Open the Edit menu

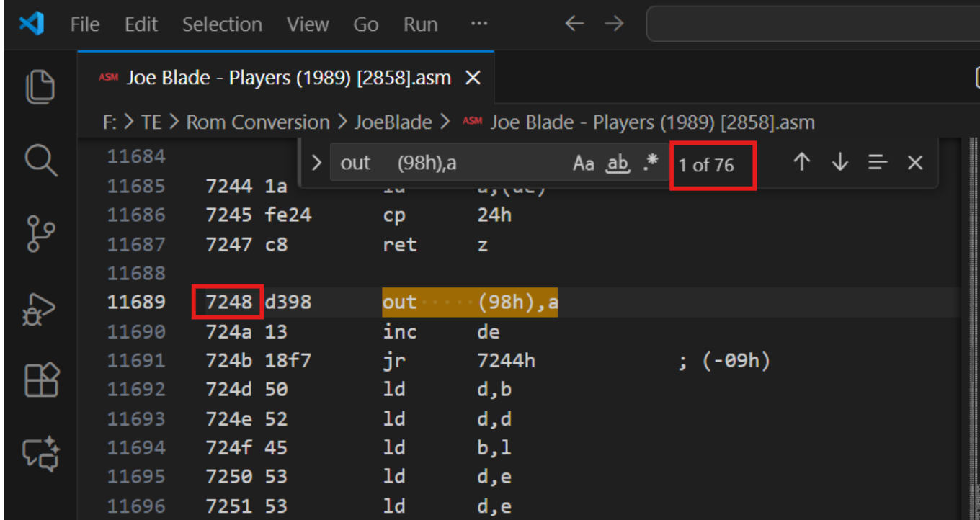(141, 24)
